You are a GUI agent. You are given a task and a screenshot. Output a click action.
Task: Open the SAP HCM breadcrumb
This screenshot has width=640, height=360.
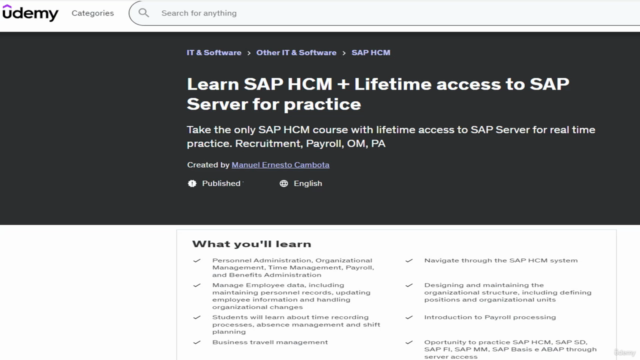371,53
